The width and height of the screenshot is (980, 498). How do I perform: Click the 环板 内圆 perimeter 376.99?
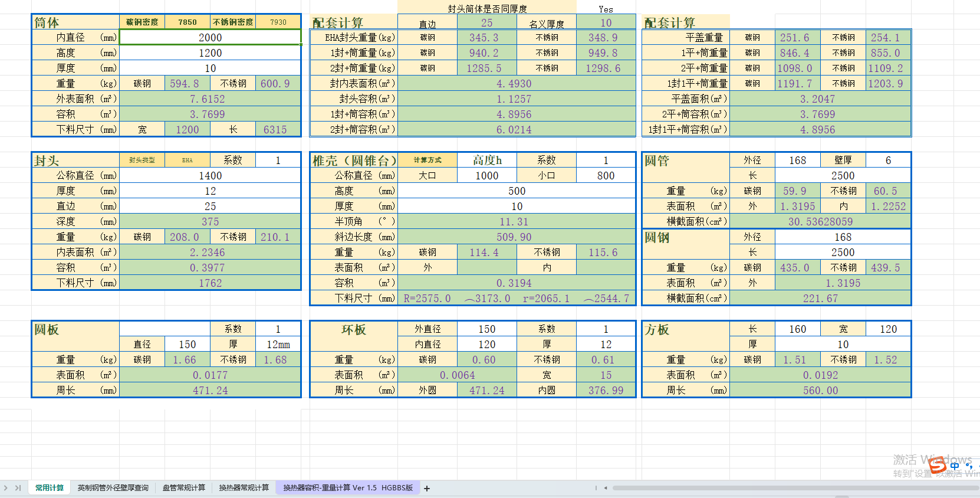point(606,390)
